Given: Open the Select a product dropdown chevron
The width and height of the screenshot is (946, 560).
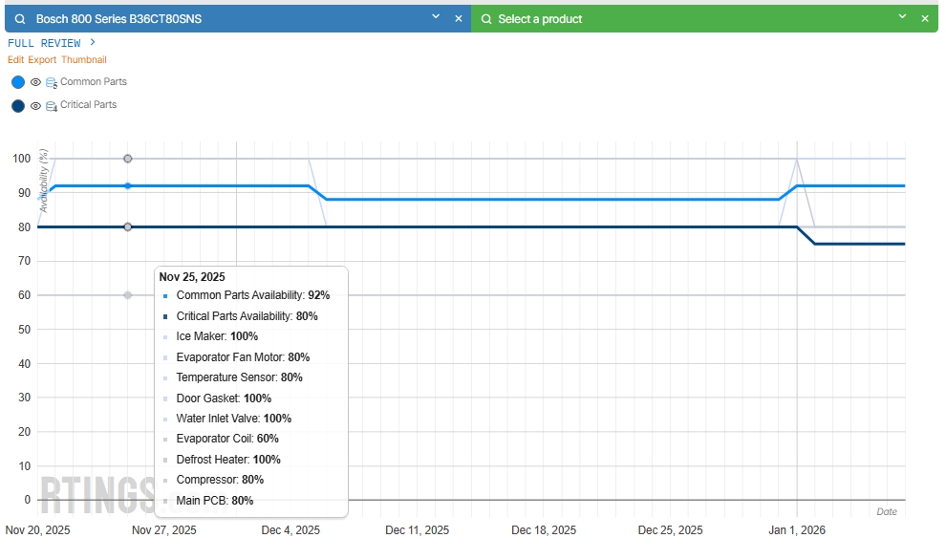Looking at the screenshot, I should coord(902,17).
